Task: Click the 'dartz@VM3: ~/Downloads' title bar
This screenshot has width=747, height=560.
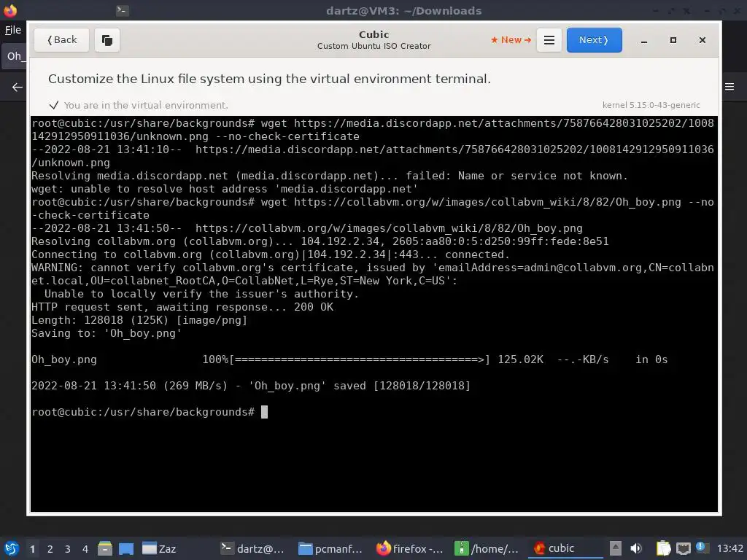Action: pyautogui.click(x=403, y=10)
